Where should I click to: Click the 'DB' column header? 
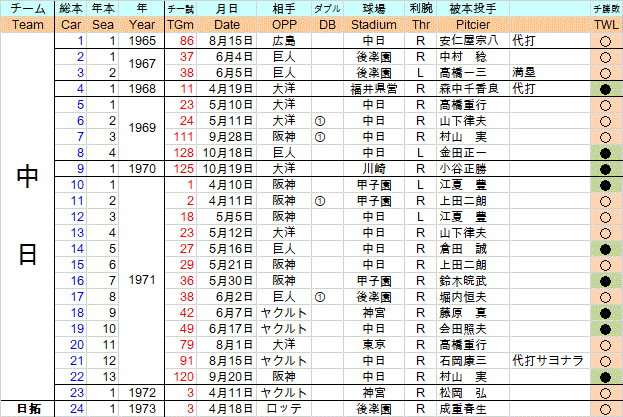(x=327, y=25)
